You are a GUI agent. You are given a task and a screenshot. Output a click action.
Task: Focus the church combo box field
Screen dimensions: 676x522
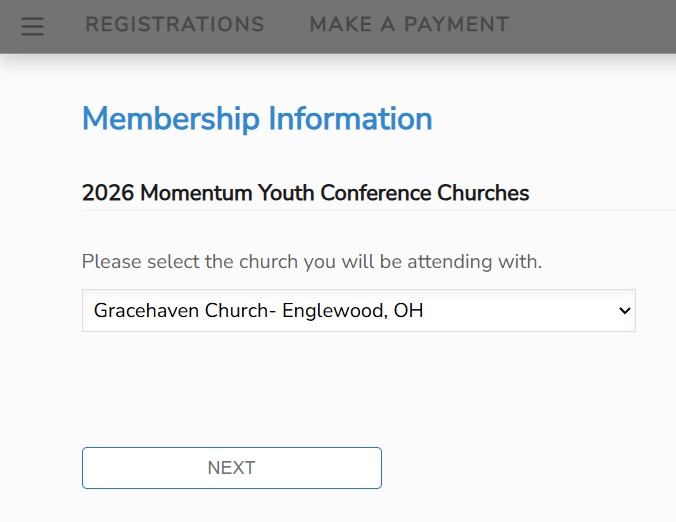point(358,311)
